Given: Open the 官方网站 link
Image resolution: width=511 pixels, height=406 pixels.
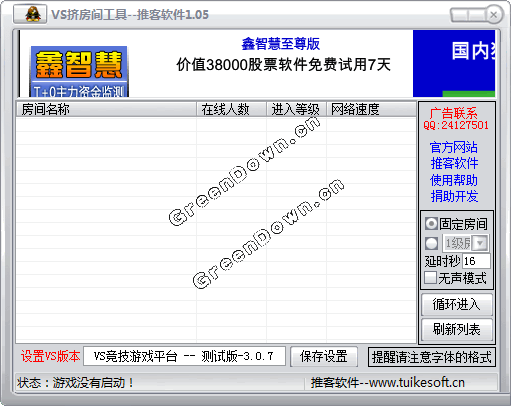Looking at the screenshot, I should coord(454,147).
